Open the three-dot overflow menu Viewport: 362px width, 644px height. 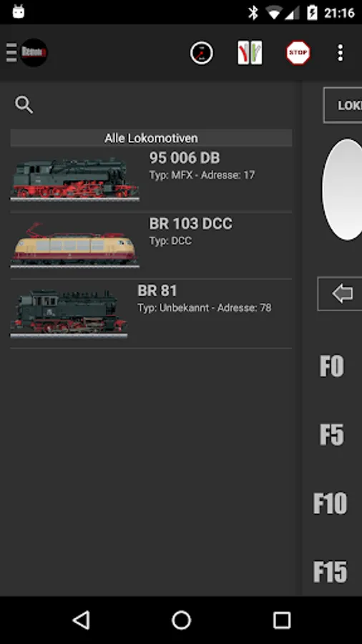click(x=340, y=53)
